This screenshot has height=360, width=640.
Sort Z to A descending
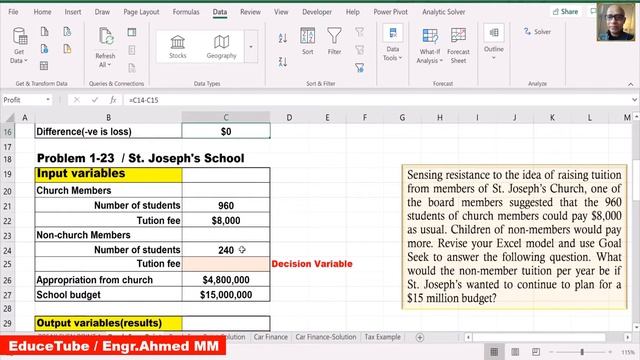(x=283, y=62)
